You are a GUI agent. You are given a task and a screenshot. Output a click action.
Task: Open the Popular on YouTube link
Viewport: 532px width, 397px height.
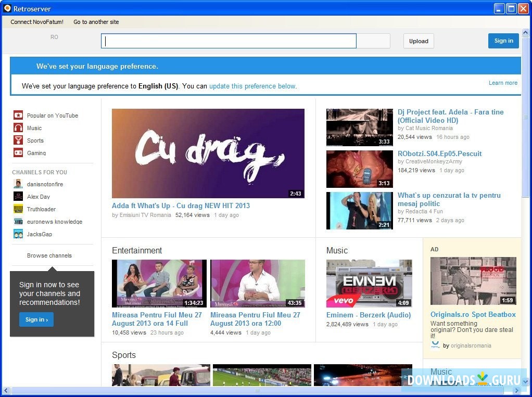tap(53, 116)
